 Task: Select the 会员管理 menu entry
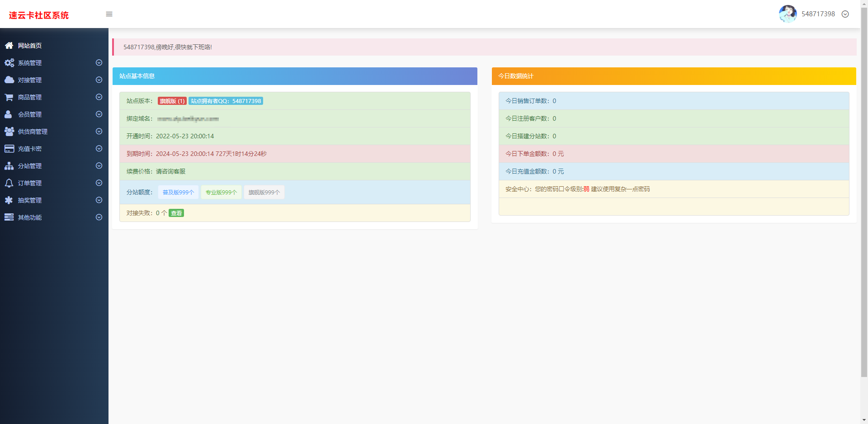pos(30,114)
